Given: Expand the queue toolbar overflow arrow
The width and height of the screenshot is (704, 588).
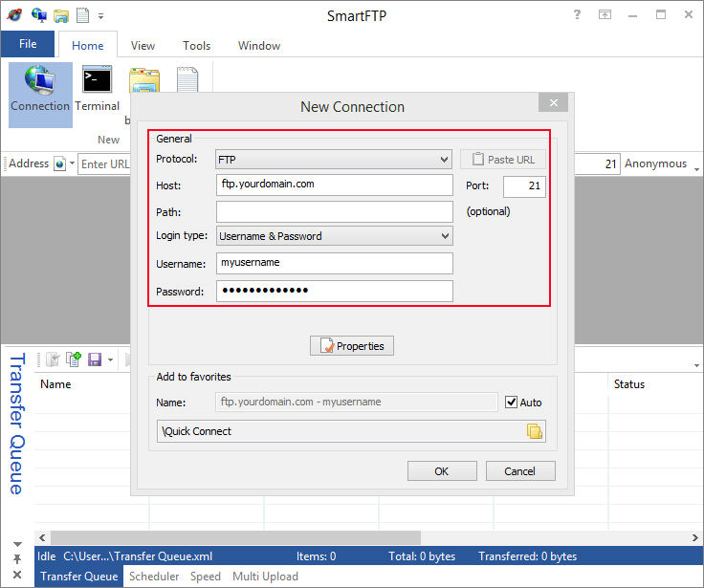Looking at the screenshot, I should click(696, 365).
